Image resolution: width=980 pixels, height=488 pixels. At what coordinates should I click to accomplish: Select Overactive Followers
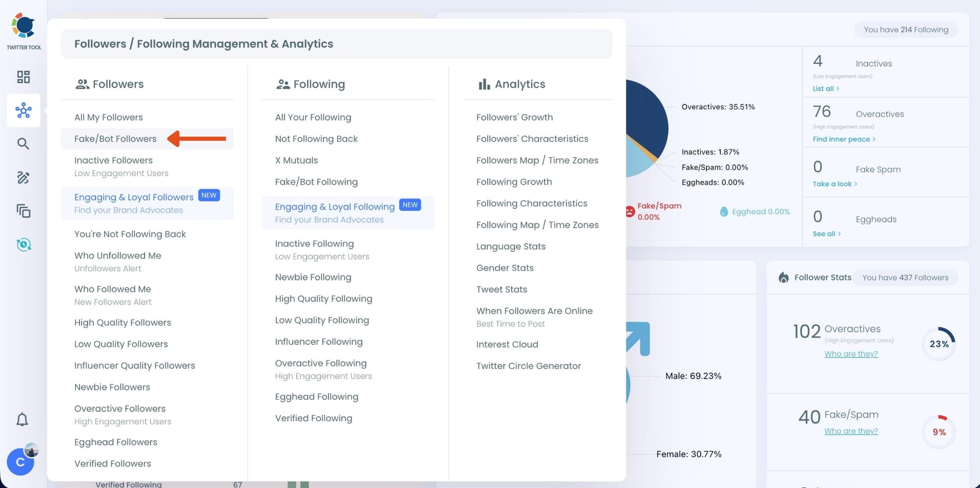coord(120,409)
